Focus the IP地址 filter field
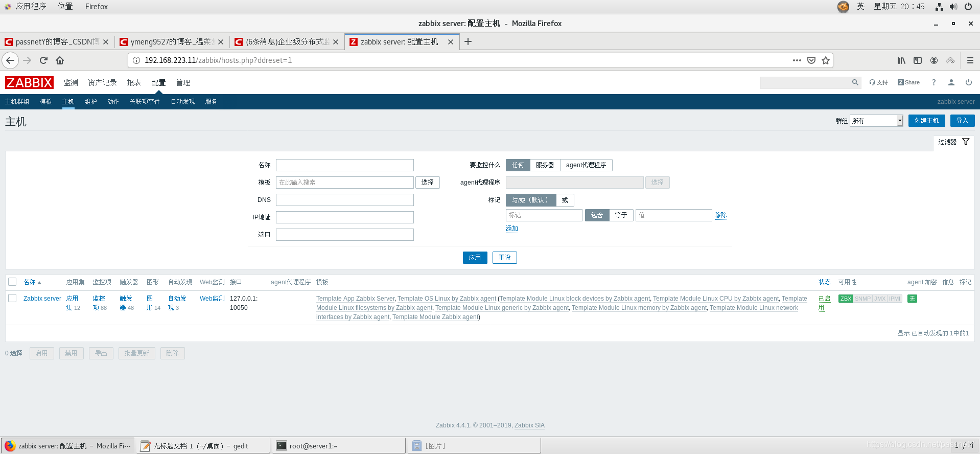Image resolution: width=980 pixels, height=454 pixels. (344, 217)
